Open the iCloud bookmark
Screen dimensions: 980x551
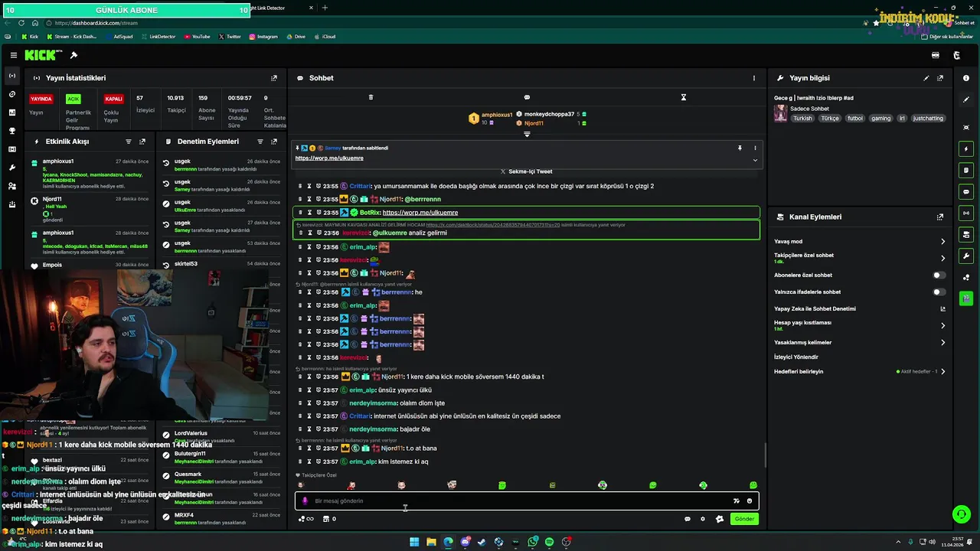(325, 36)
